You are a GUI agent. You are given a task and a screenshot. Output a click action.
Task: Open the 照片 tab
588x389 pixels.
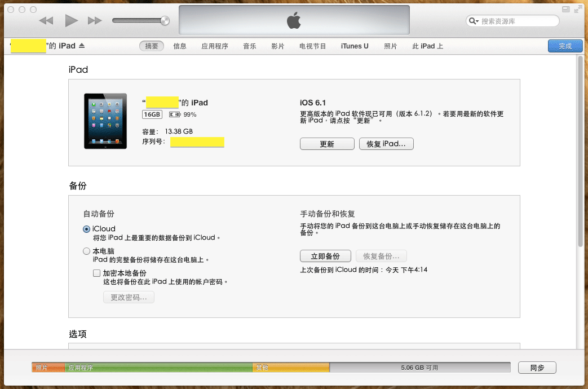(390, 46)
